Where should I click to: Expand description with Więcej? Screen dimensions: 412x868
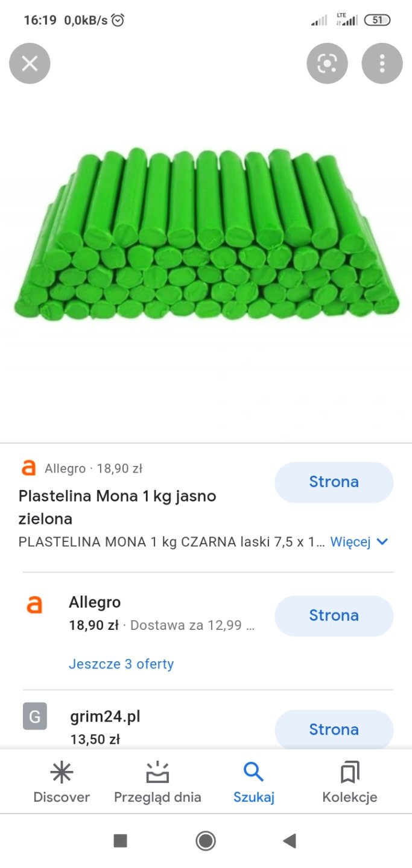[x=350, y=542]
